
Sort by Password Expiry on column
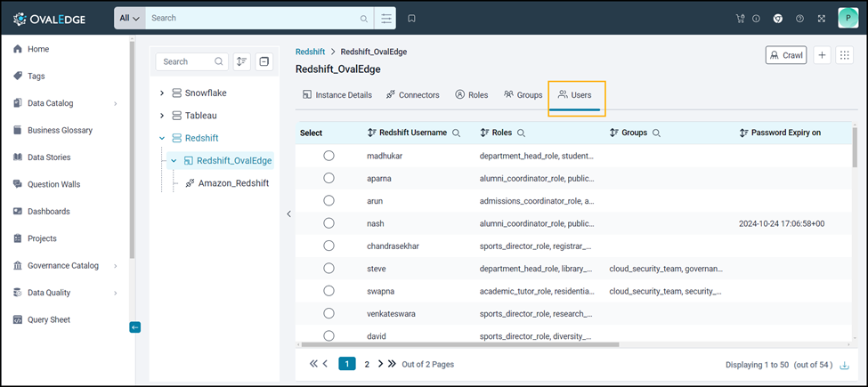coord(743,133)
